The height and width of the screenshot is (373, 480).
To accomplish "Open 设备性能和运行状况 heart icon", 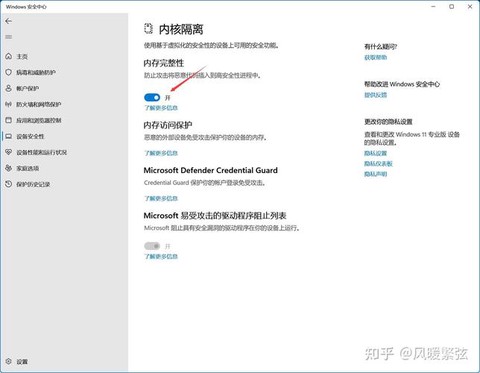I will click(9, 152).
